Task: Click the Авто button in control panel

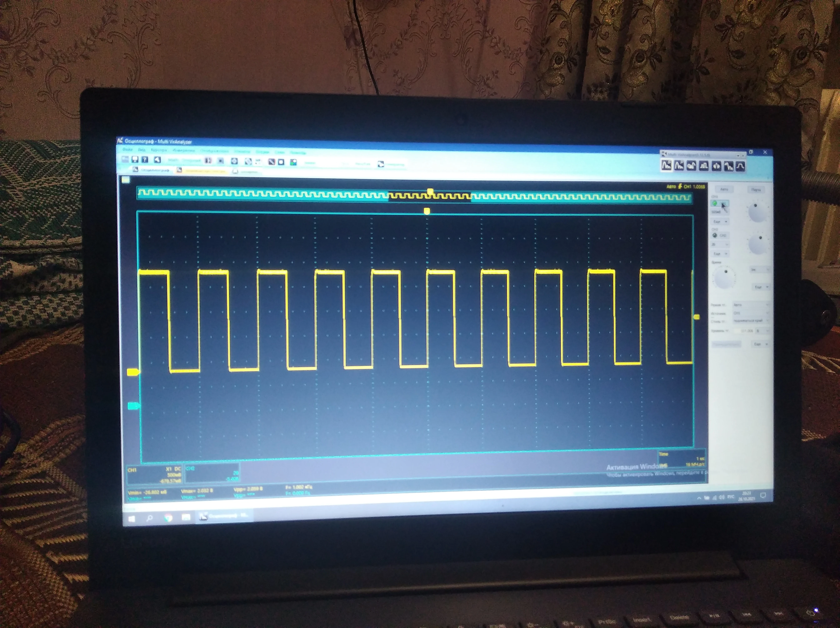Action: [x=724, y=189]
